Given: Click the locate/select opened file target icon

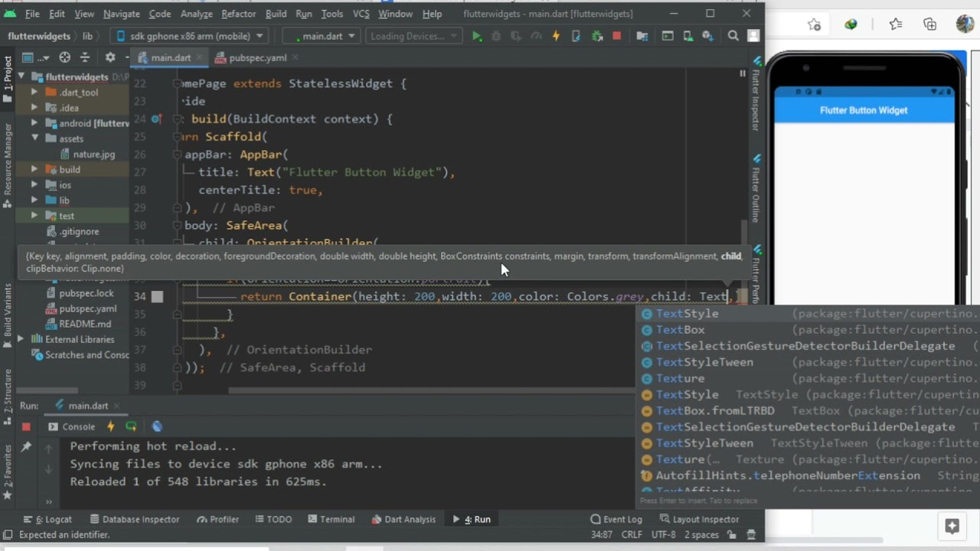Looking at the screenshot, I should click(x=65, y=57).
